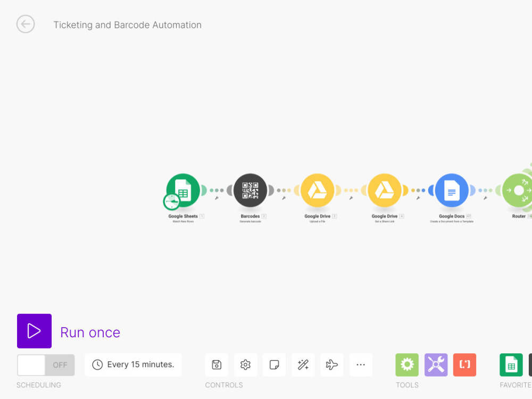Open the purple Tools wrench icon
This screenshot has height=399, width=532.
436,365
